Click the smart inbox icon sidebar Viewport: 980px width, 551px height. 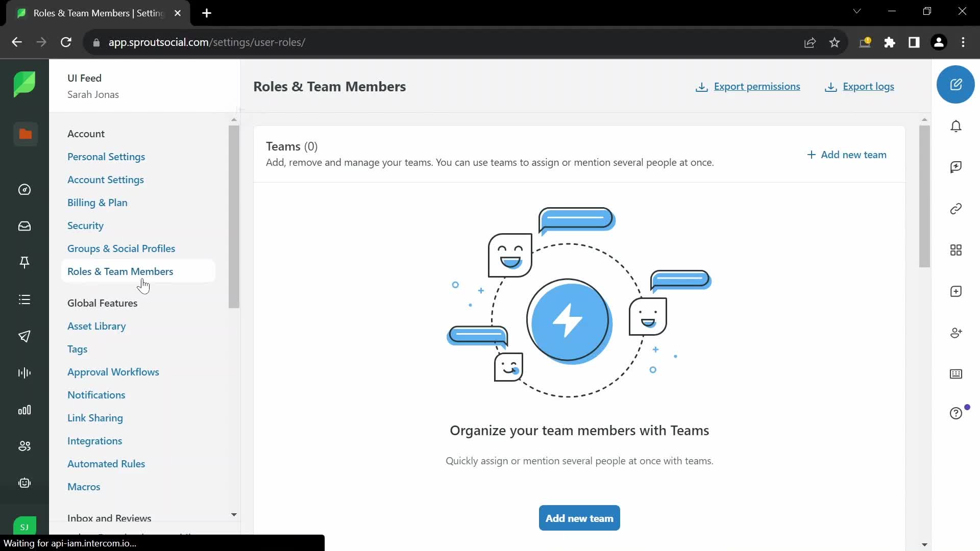point(24,226)
